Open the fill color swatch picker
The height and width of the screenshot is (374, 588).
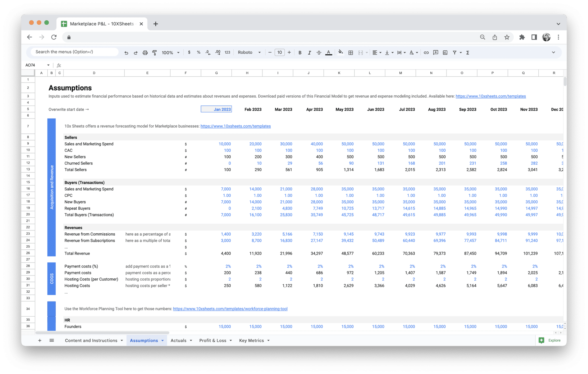[341, 52]
